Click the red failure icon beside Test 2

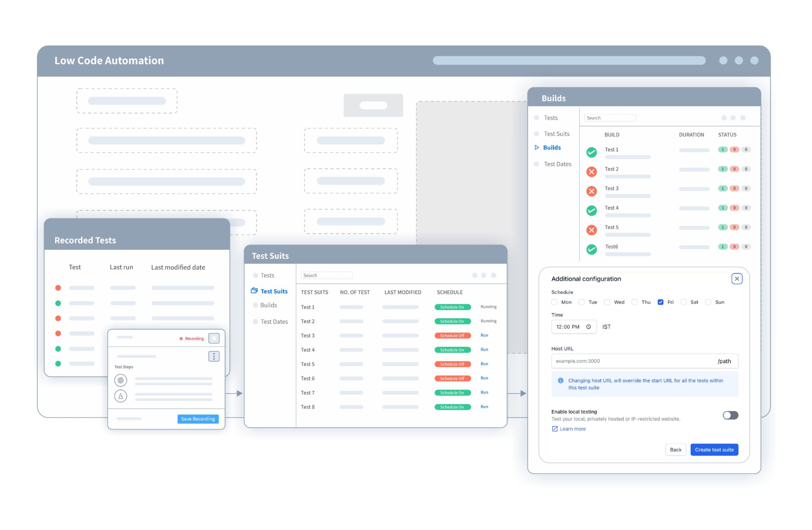point(591,172)
